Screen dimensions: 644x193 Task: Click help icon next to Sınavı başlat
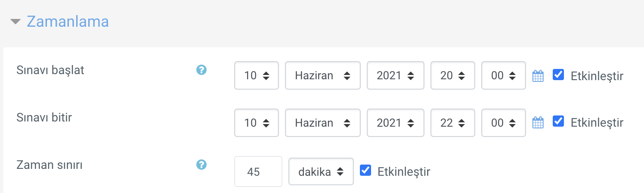[201, 70]
